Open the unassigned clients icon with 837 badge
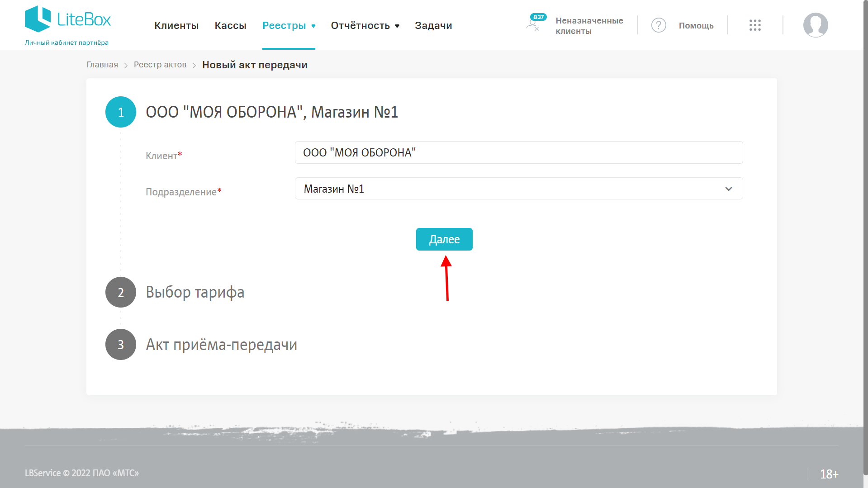The height and width of the screenshot is (488, 868). 536,23
